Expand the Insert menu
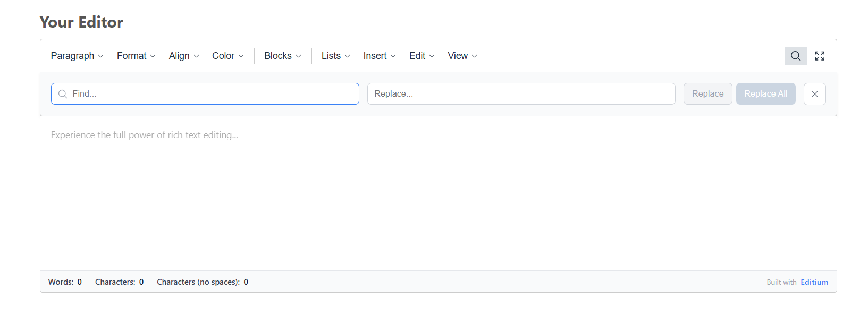 pyautogui.click(x=379, y=56)
